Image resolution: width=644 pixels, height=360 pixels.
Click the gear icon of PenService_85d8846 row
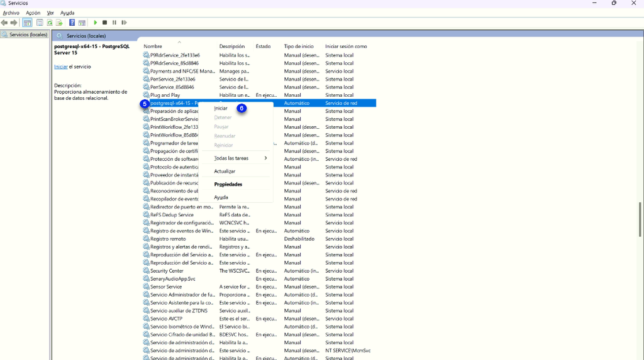(146, 87)
